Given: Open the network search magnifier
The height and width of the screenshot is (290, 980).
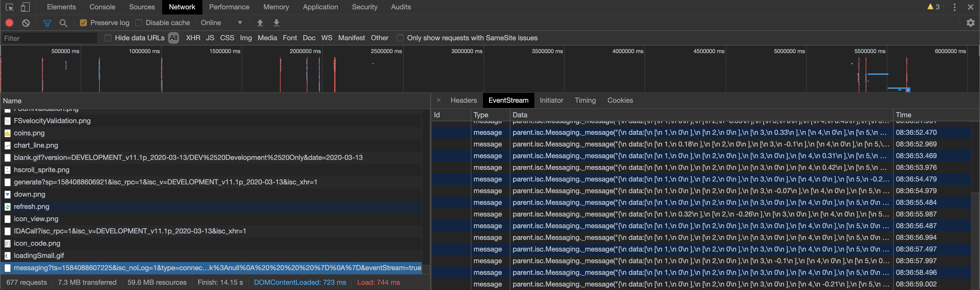Looking at the screenshot, I should 64,23.
